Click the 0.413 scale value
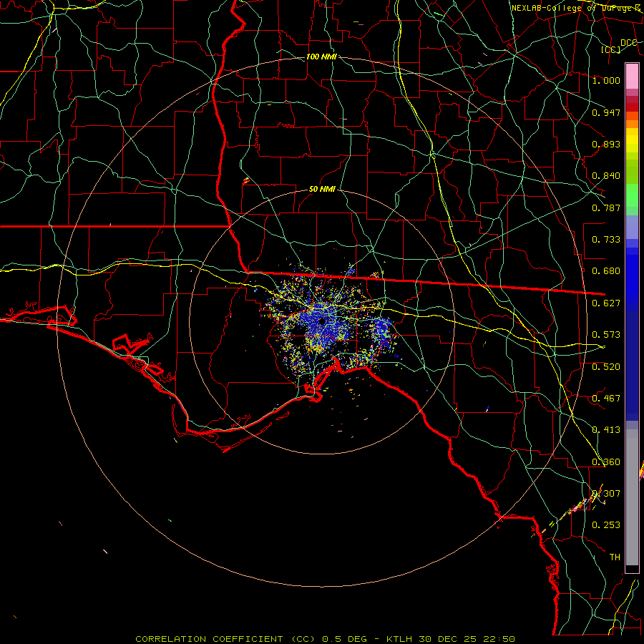The image size is (644, 644). tap(606, 430)
